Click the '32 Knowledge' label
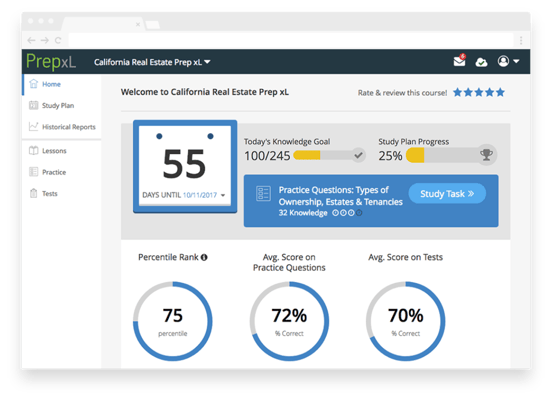Viewport: 552px width, 400px height. coord(303,213)
